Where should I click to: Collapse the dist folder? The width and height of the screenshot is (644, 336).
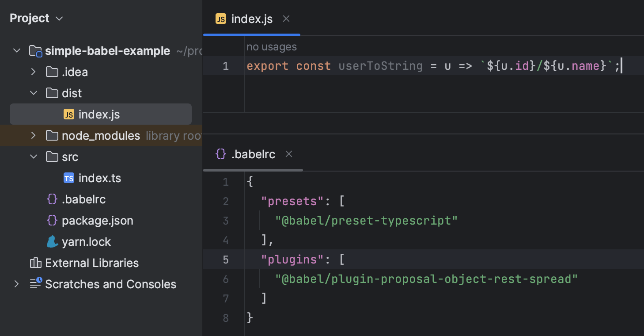(33, 93)
